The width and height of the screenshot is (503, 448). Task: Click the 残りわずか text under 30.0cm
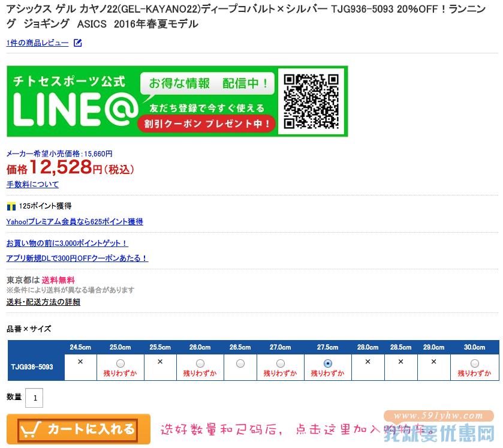(x=474, y=373)
